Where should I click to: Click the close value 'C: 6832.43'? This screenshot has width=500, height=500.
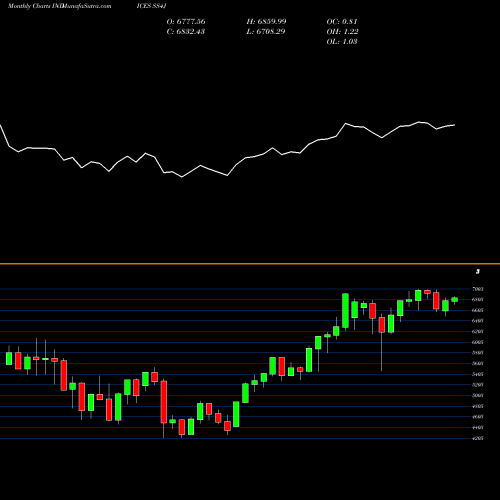[x=186, y=32]
